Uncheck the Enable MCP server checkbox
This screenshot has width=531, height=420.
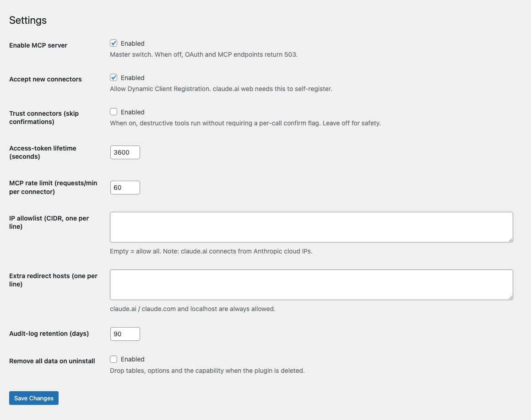(114, 43)
